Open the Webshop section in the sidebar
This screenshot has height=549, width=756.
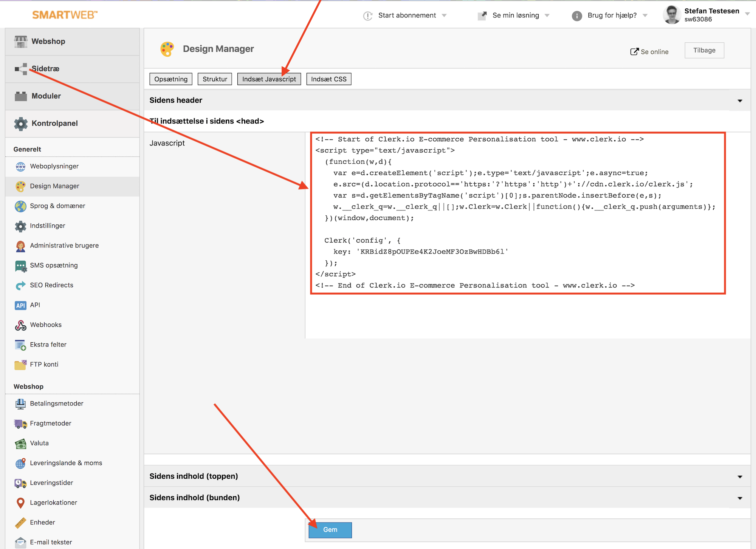point(21,41)
